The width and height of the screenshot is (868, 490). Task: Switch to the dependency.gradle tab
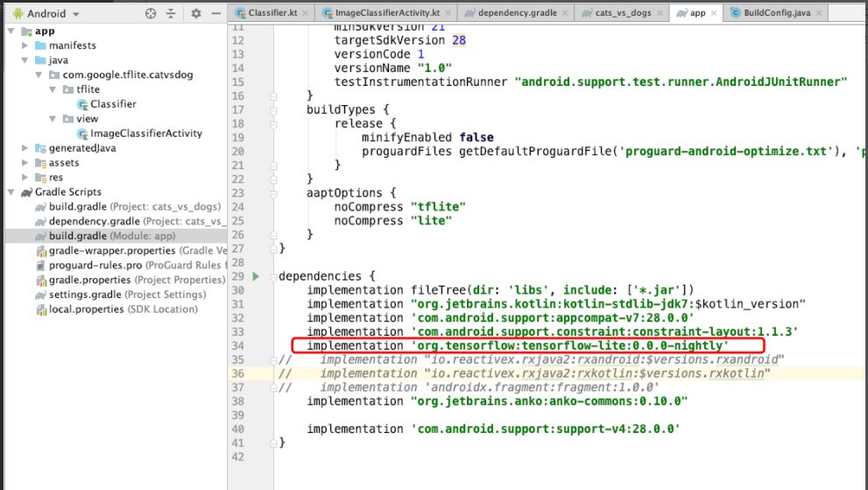pyautogui.click(x=517, y=13)
